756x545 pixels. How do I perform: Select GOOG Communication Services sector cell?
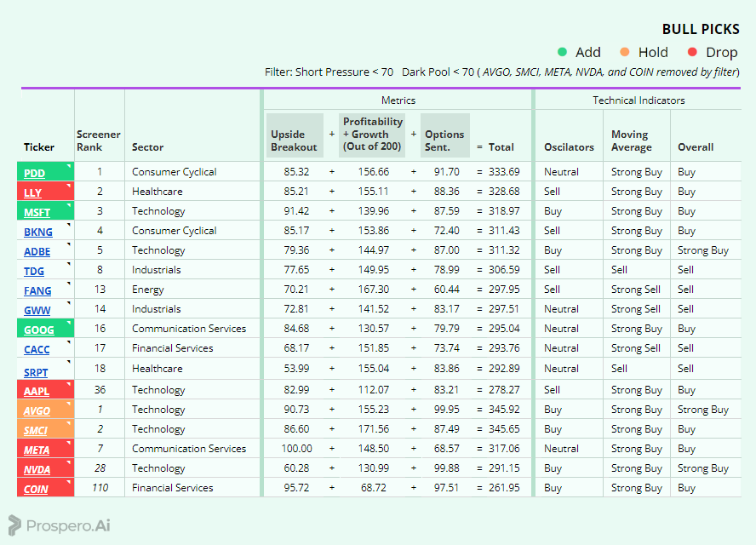pos(189,329)
